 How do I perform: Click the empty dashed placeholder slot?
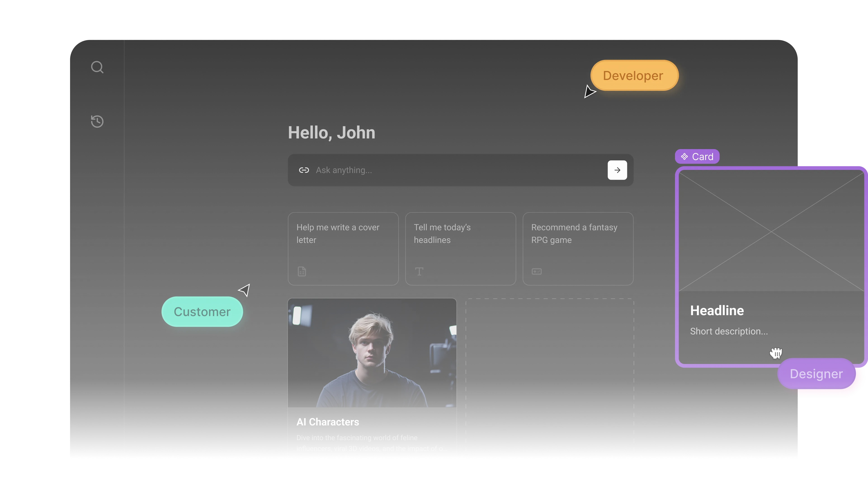click(550, 377)
